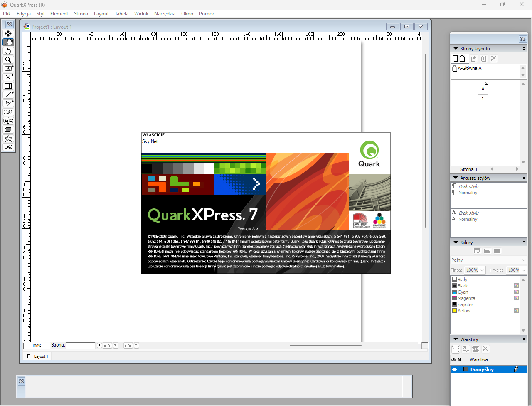Select the page 1 thumbnail in Strony layoutu
This screenshot has width=532, height=406.
[483, 89]
